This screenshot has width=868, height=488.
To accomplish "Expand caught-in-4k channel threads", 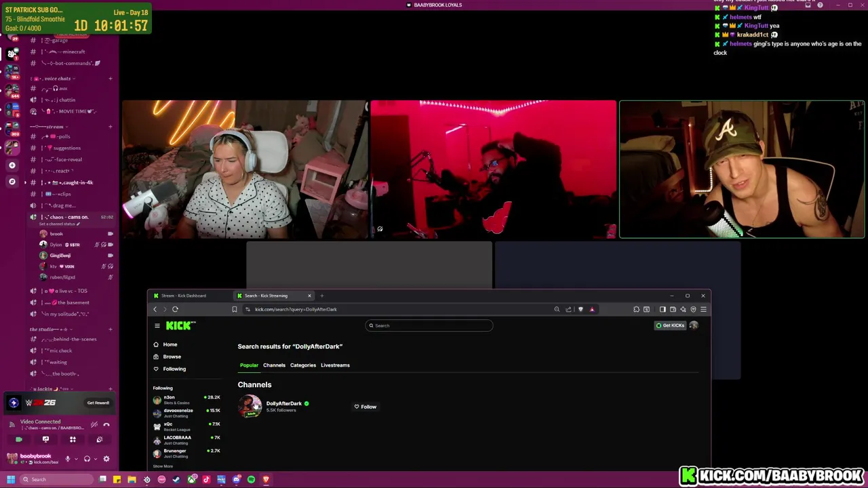I will click(x=26, y=182).
